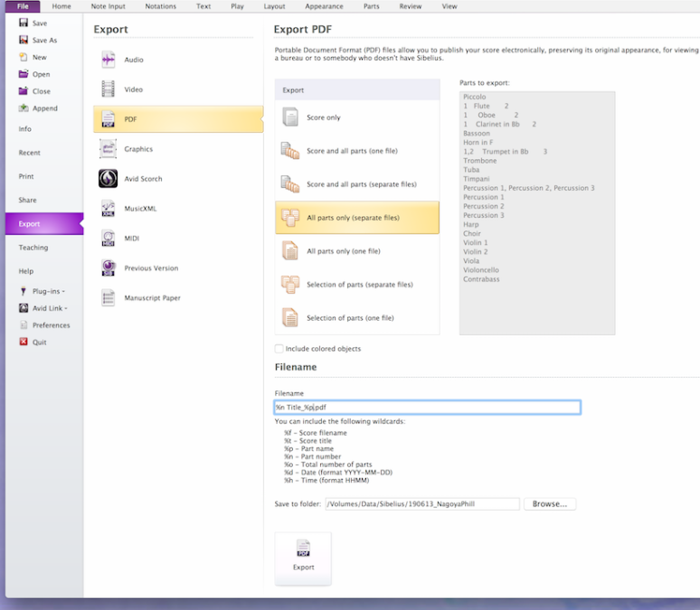
Task: Open the Help section in sidebar
Action: tap(26, 271)
